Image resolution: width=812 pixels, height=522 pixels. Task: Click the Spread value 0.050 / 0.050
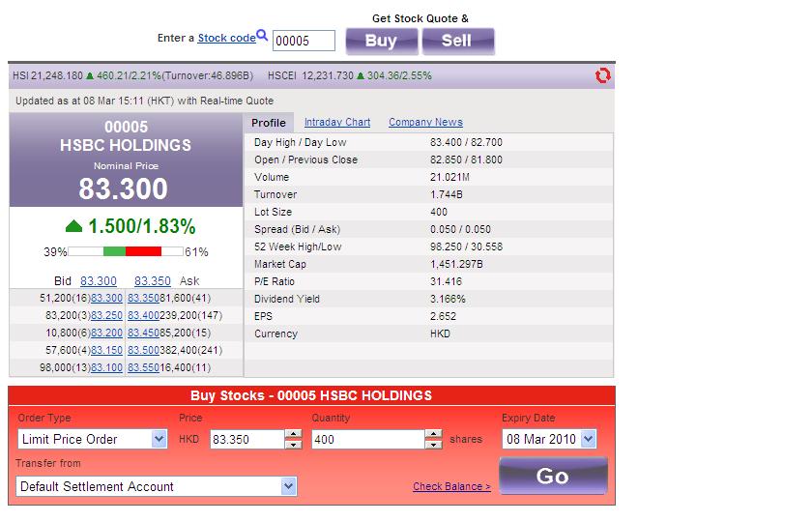tap(460, 229)
